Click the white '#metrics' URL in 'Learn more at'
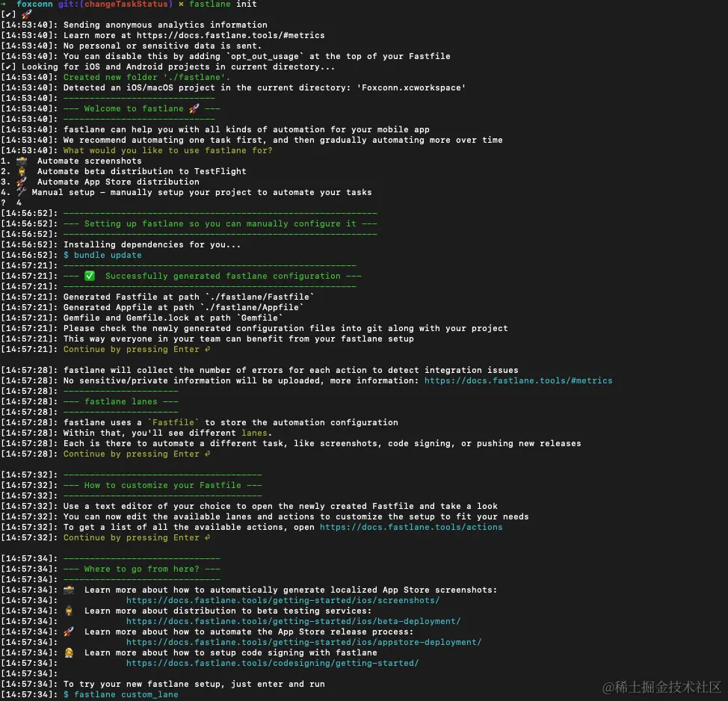The width and height of the screenshot is (728, 701). coord(230,35)
